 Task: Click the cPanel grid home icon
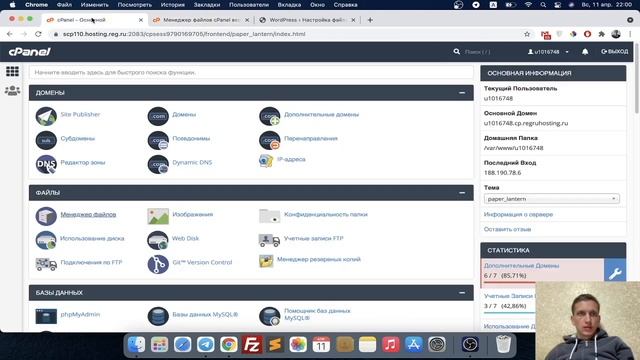(x=12, y=71)
